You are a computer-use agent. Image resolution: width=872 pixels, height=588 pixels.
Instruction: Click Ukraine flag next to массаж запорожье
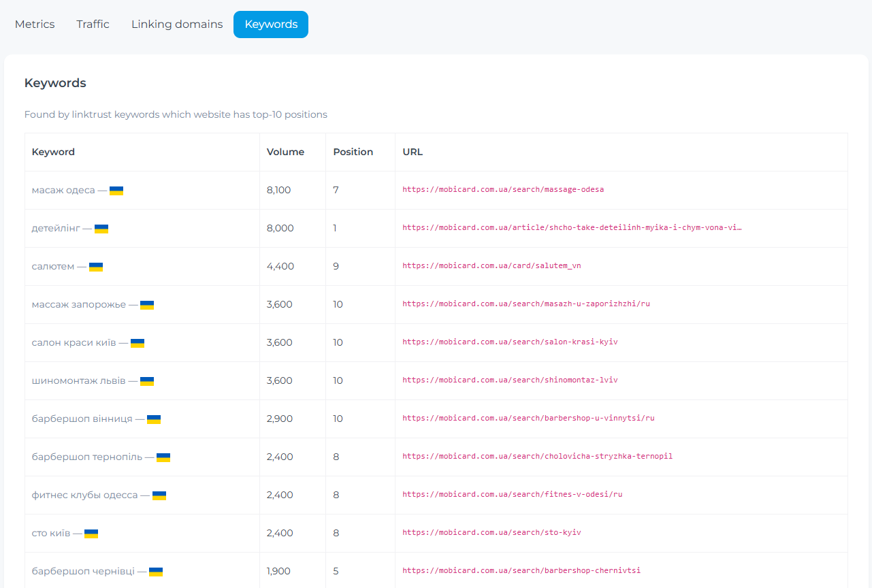[x=147, y=305]
